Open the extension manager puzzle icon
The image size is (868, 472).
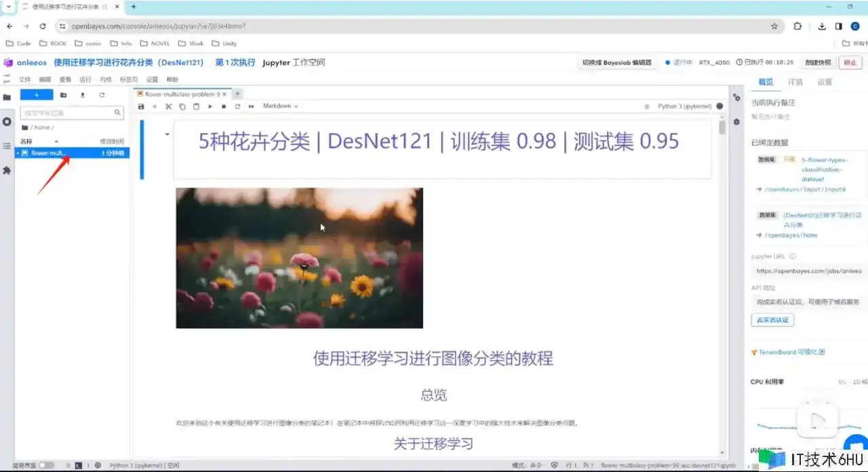coord(7,170)
